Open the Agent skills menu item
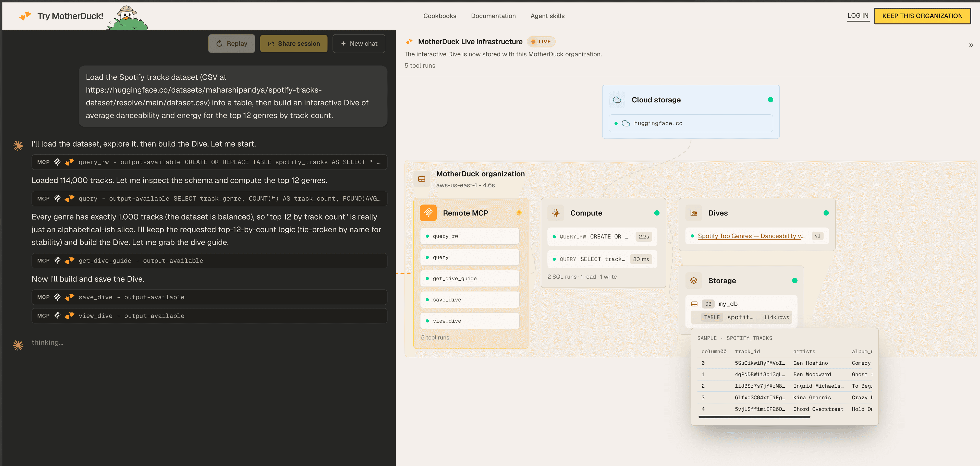The image size is (980, 466). (547, 16)
